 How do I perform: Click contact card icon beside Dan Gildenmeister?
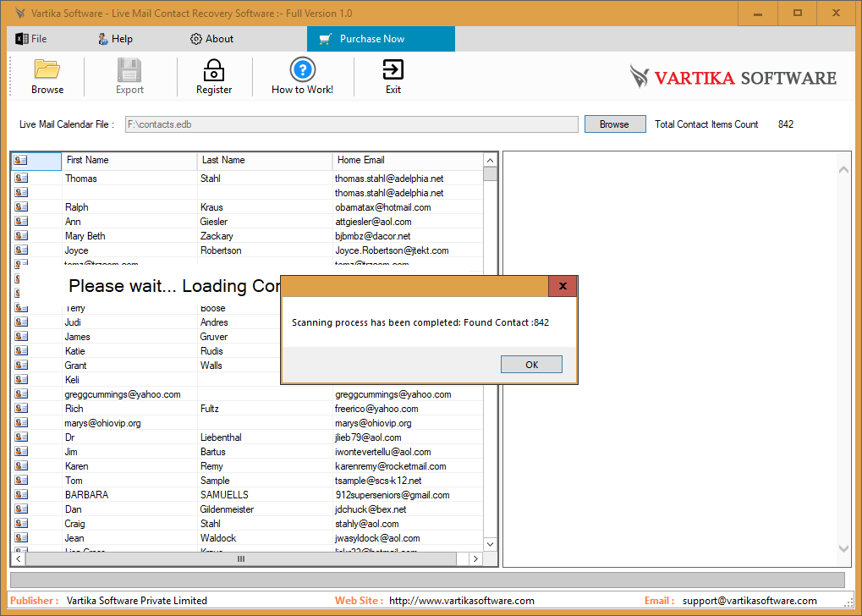click(21, 509)
